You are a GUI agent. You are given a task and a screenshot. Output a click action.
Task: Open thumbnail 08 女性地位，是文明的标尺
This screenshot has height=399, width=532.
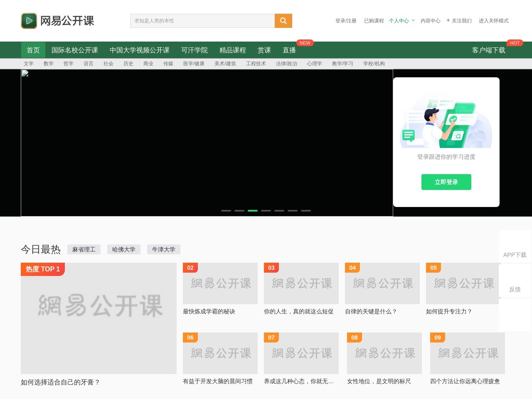[x=384, y=353]
